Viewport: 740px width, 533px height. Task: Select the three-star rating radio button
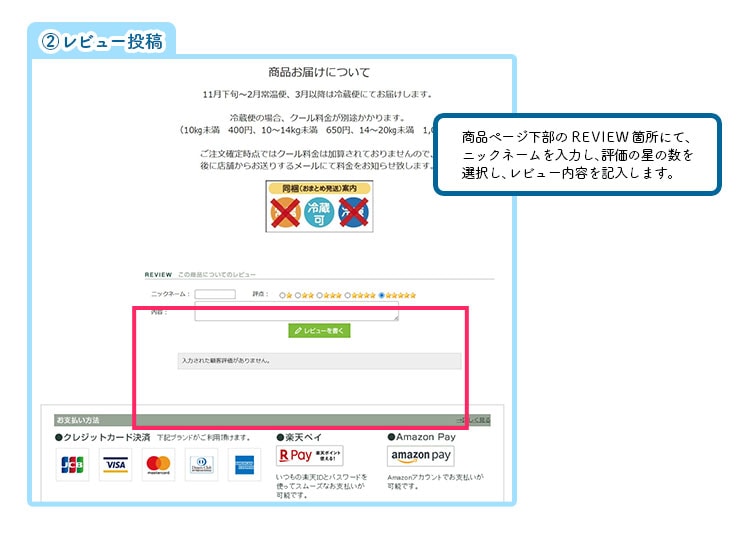click(x=318, y=295)
